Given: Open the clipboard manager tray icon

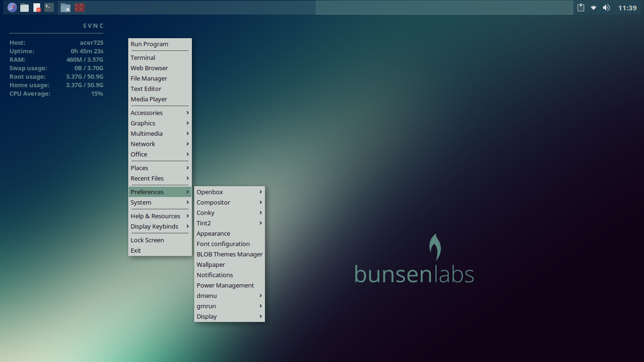Looking at the screenshot, I should click(x=581, y=8).
